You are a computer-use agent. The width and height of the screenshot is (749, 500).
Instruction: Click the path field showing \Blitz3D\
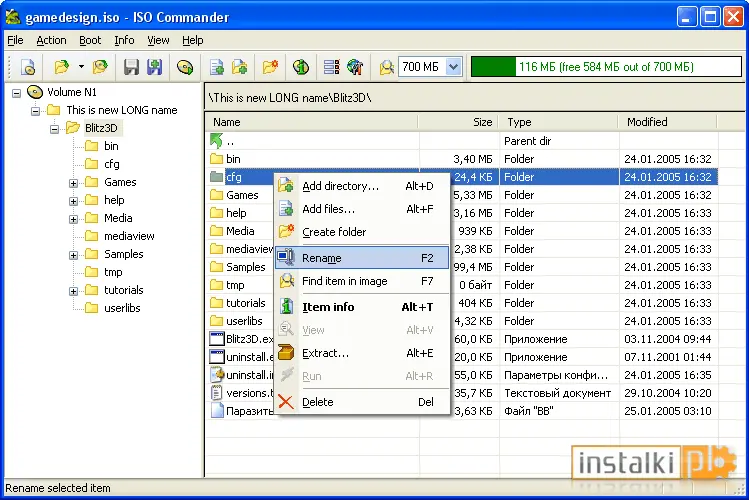coord(475,98)
